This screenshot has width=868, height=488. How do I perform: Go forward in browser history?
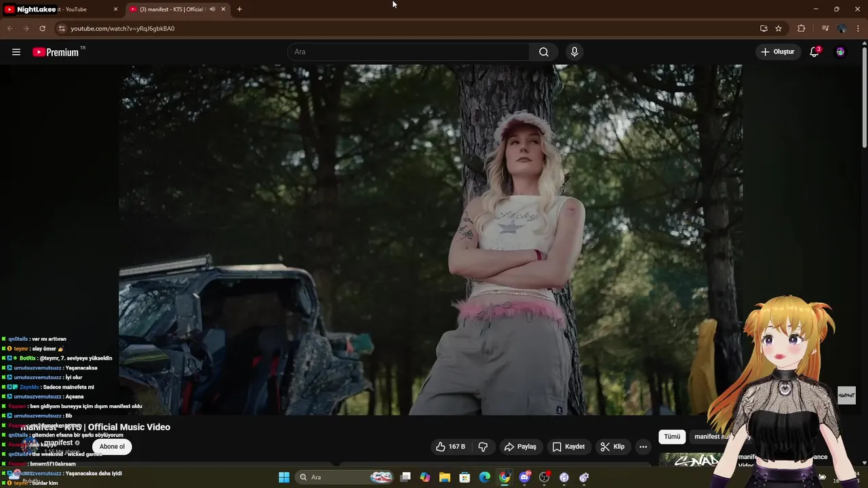[26, 28]
